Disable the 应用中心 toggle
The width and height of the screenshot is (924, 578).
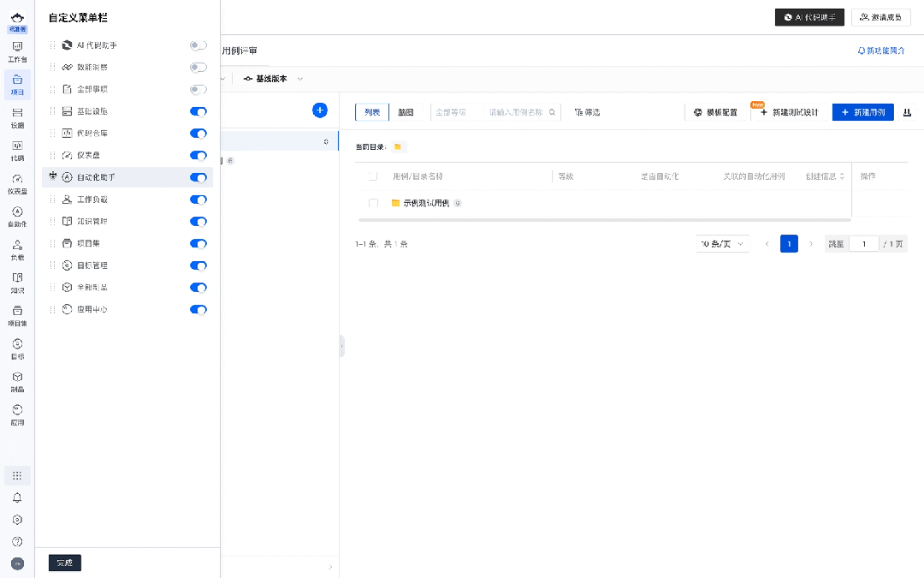(x=198, y=310)
